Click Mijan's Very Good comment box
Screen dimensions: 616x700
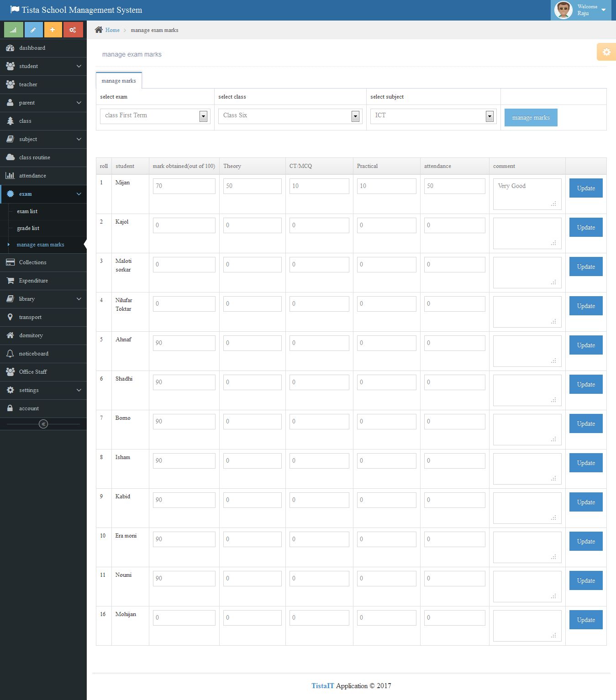point(527,194)
